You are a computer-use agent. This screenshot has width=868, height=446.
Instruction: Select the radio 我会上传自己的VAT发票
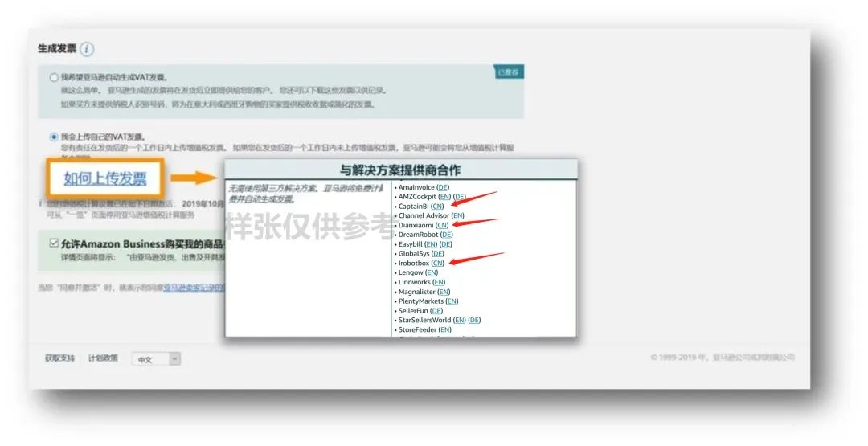click(x=54, y=137)
